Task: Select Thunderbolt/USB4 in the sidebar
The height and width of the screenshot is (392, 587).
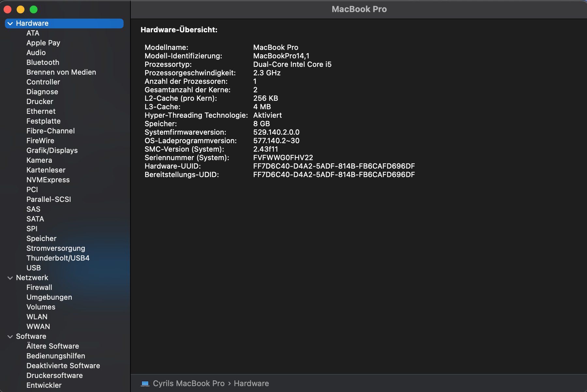Action: point(58,258)
